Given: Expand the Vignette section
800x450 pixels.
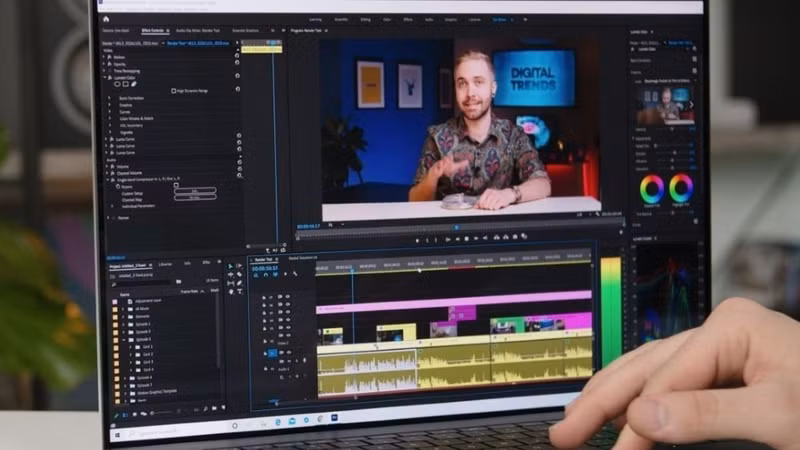Looking at the screenshot, I should coord(110,132).
